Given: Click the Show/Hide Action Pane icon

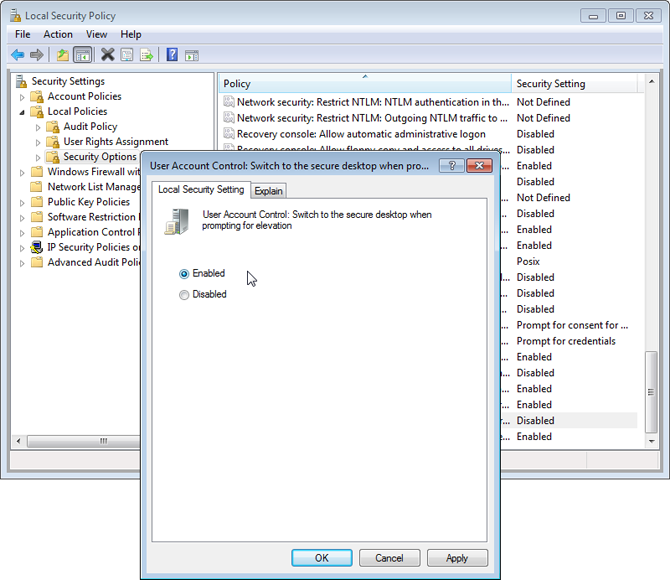Looking at the screenshot, I should tap(192, 55).
